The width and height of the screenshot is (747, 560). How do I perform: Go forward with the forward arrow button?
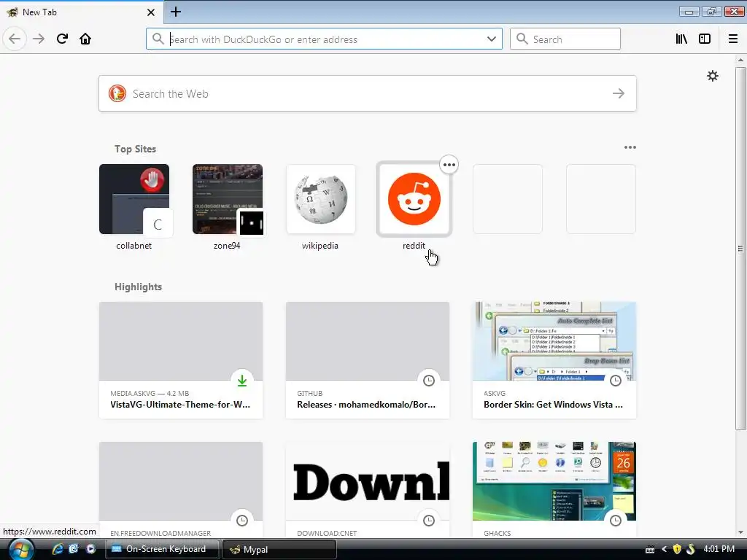[x=38, y=39]
